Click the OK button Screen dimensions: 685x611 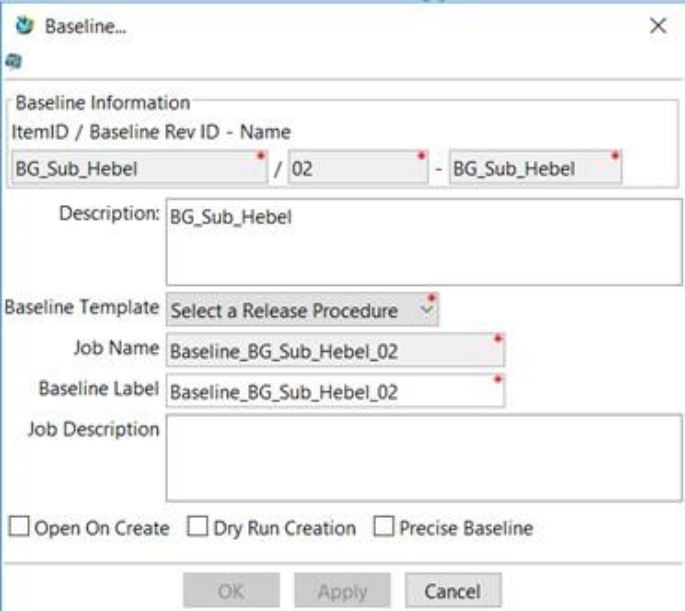231,591
